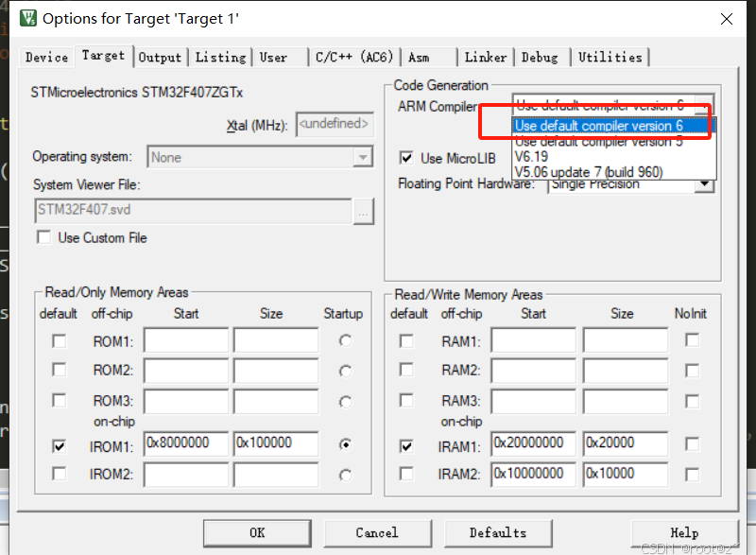Toggle RAM2 NoInit checkbox
The image size is (756, 555).
(693, 371)
